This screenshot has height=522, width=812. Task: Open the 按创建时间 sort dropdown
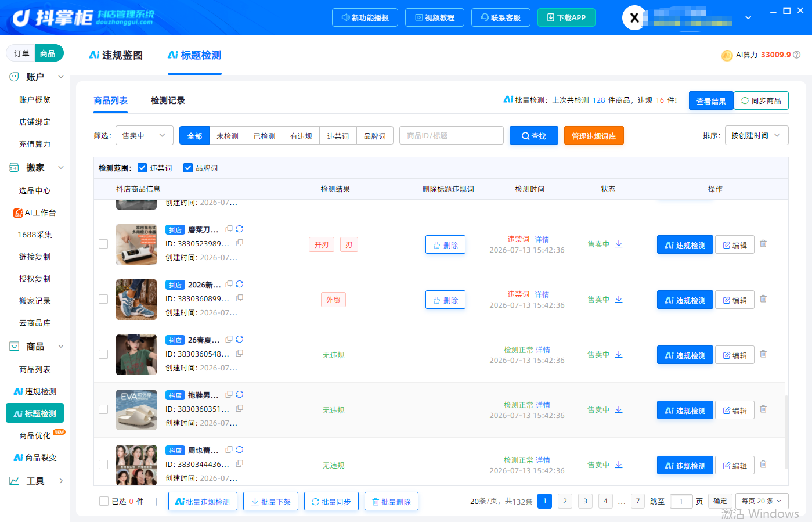[756, 135]
